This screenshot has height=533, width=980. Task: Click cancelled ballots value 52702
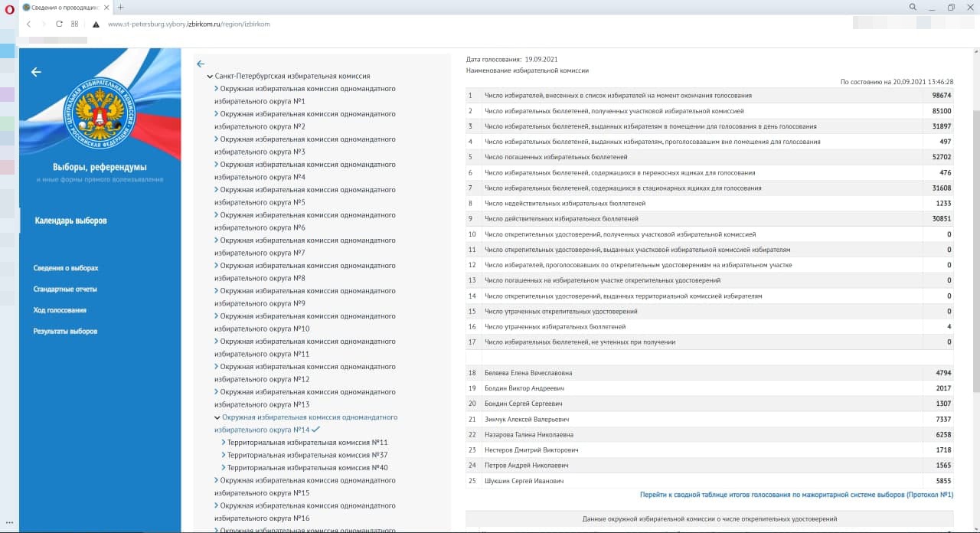tap(942, 157)
